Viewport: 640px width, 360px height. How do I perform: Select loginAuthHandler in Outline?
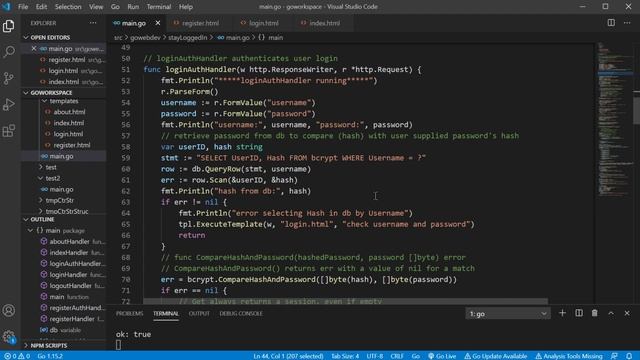tap(73, 264)
